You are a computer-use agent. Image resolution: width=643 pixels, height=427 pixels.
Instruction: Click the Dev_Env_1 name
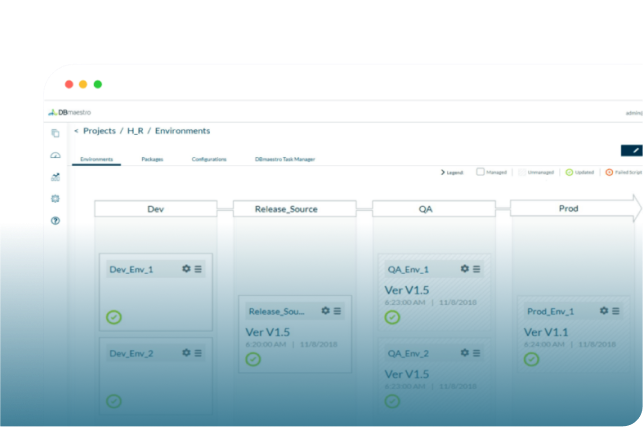pyautogui.click(x=131, y=269)
